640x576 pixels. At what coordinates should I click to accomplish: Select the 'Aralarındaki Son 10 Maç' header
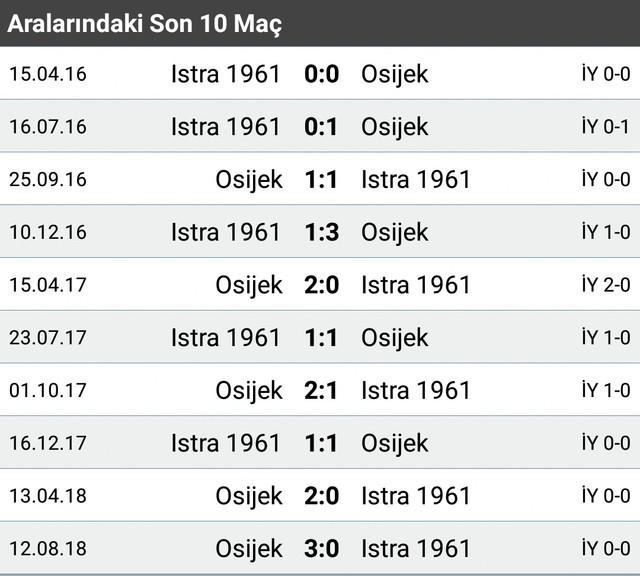pyautogui.click(x=144, y=24)
